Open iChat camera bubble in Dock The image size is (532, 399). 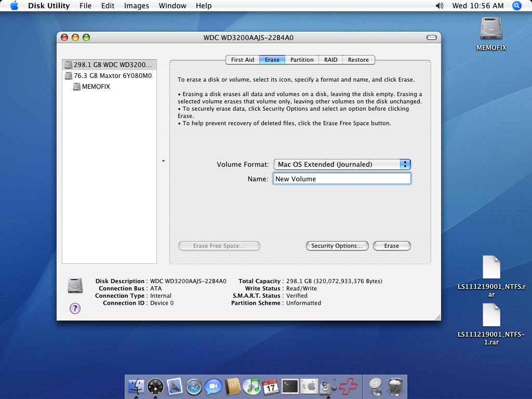(213, 387)
